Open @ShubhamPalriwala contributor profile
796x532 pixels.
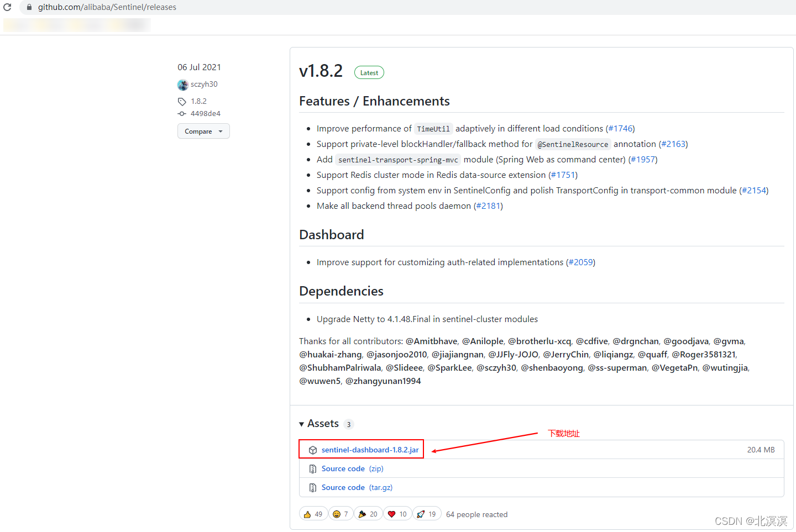340,368
